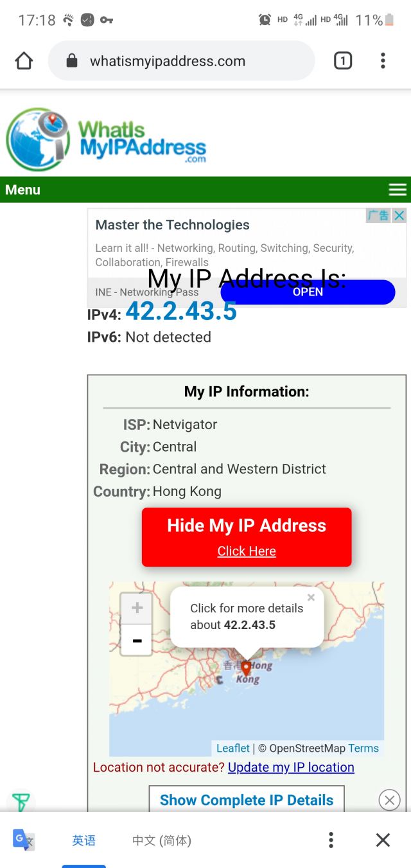Viewport: 411px width, 868px height.
Task: Tap the red location pin on the map
Action: click(245, 668)
